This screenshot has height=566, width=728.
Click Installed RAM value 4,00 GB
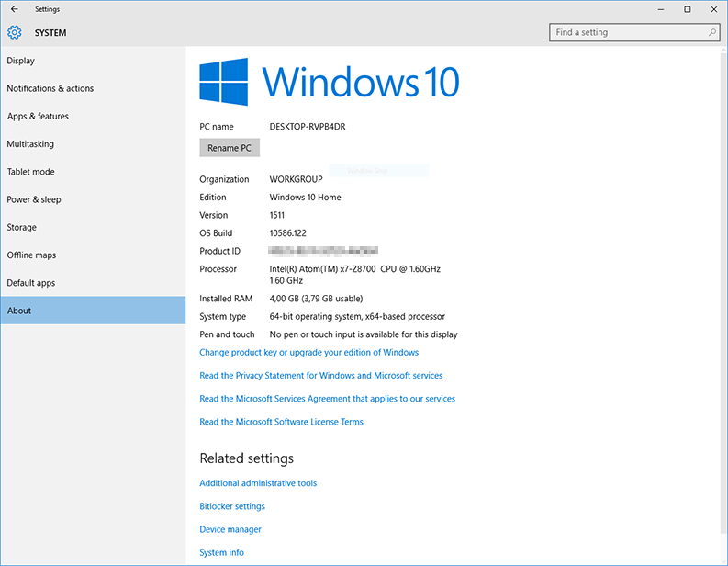coord(316,299)
